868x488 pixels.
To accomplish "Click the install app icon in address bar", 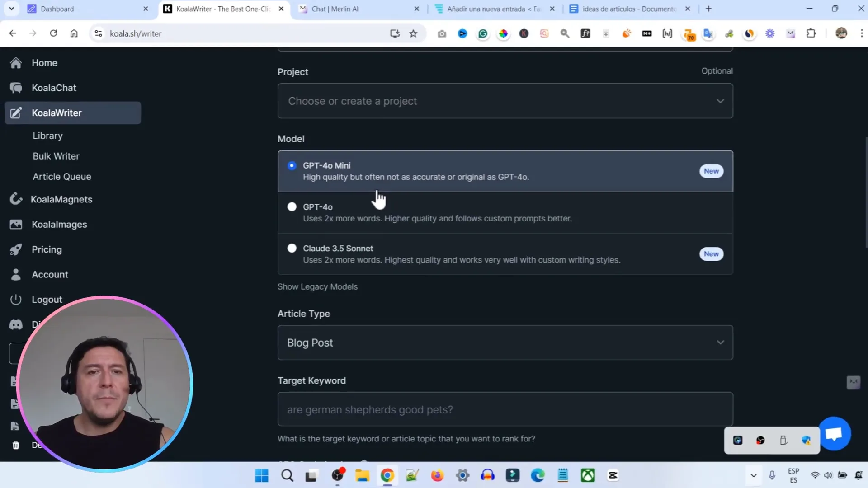I will click(x=395, y=33).
